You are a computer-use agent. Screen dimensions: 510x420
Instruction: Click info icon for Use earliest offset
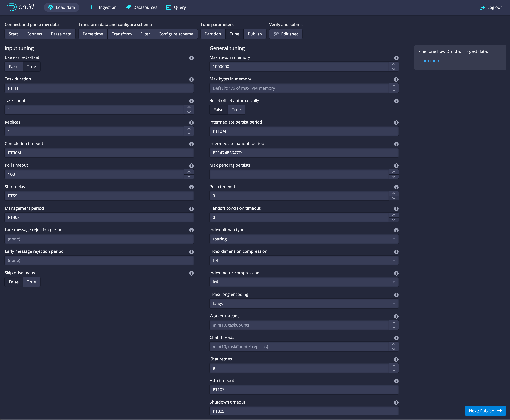(191, 58)
